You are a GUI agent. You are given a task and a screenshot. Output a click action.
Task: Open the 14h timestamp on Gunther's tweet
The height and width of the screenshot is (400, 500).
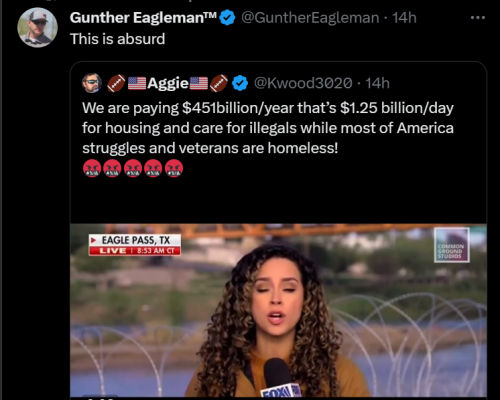tap(404, 18)
